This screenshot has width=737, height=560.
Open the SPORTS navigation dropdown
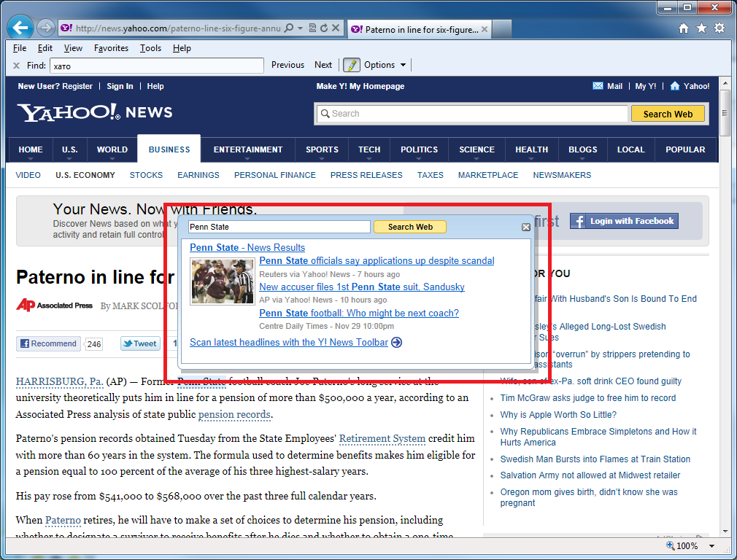[322, 149]
